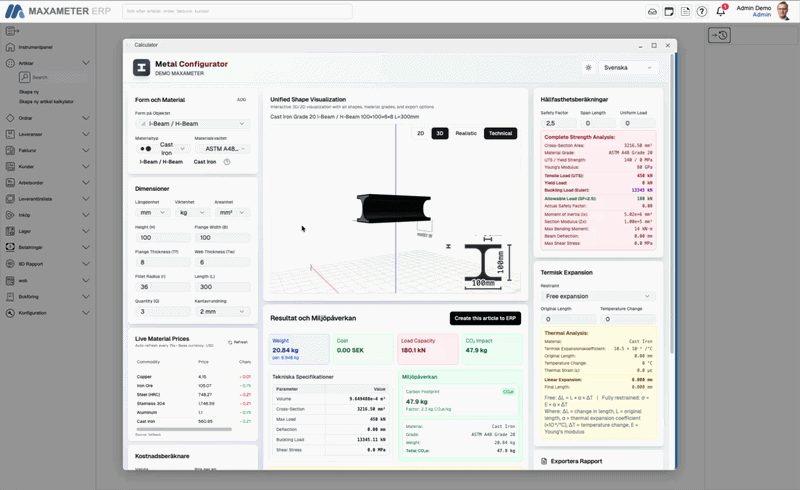Switch visualization to 3D mode
Image resolution: width=800 pixels, height=490 pixels.
(x=440, y=133)
